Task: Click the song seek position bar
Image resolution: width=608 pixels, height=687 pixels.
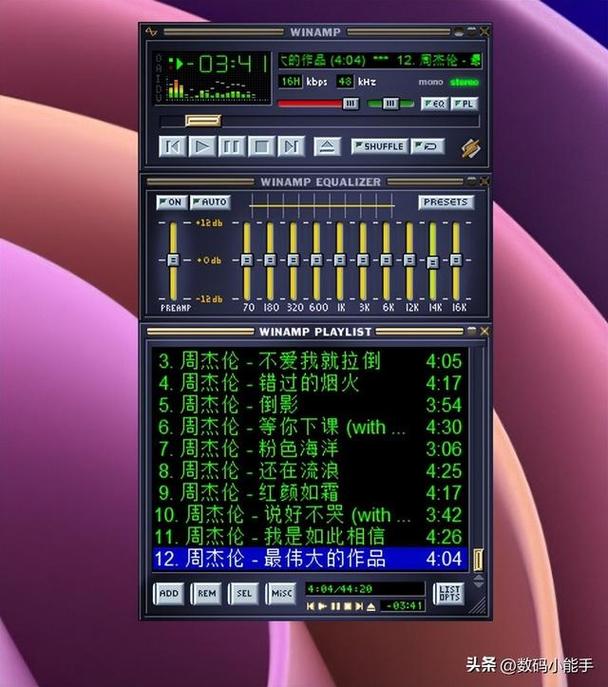Action: click(x=320, y=121)
